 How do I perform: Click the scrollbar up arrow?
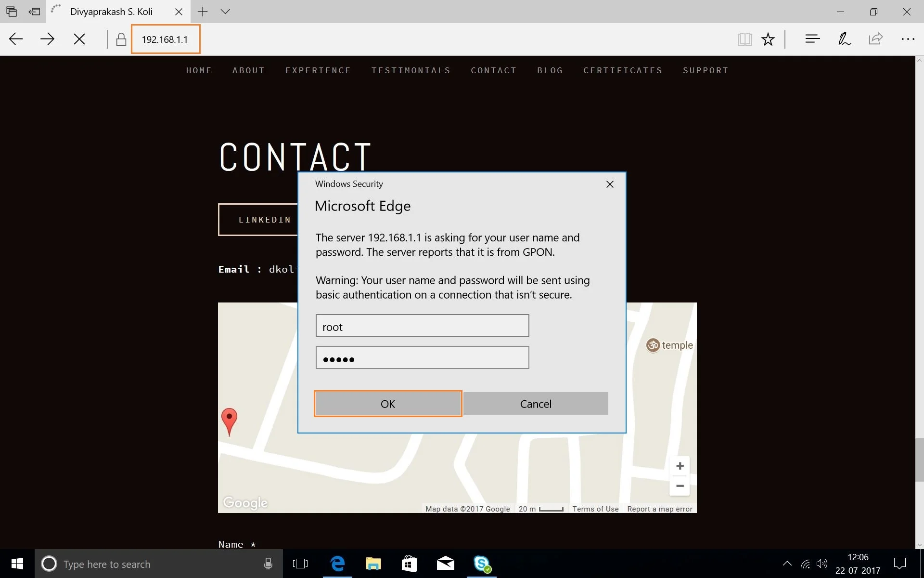[x=919, y=60]
